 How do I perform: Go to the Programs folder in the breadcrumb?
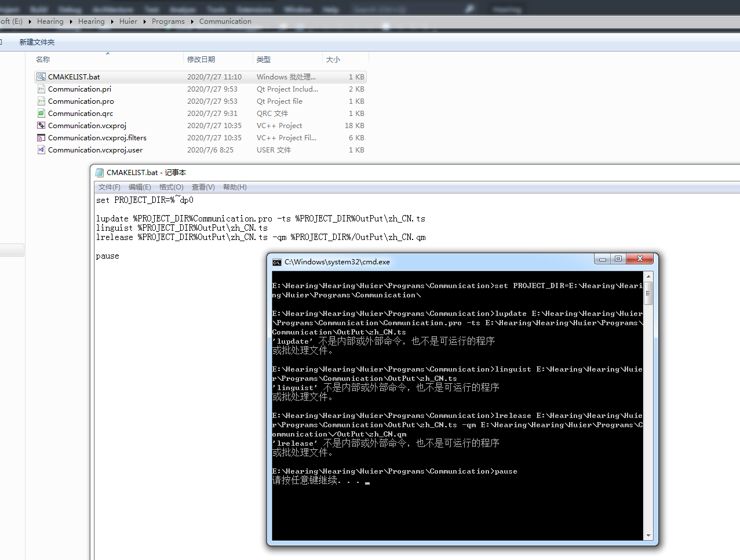click(168, 21)
